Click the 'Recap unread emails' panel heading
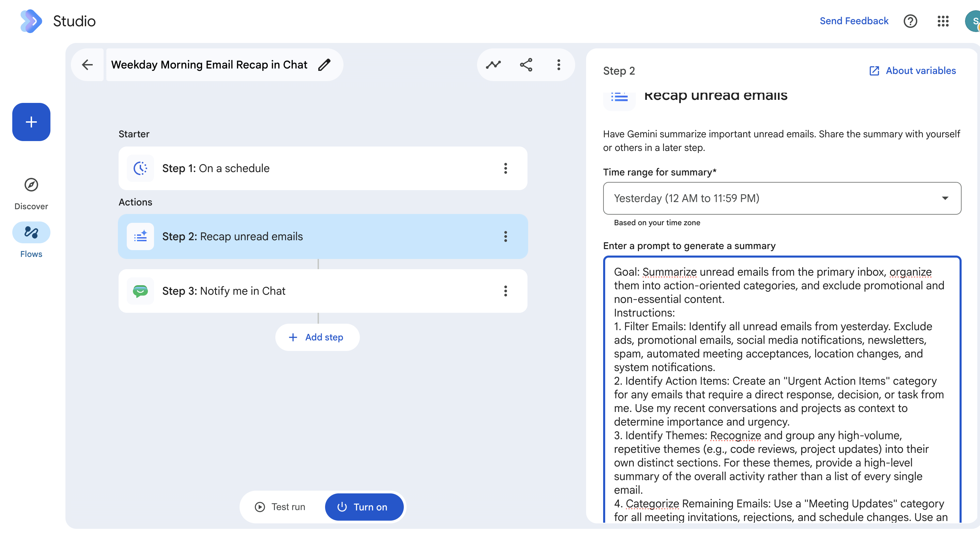The width and height of the screenshot is (980, 537). click(716, 95)
